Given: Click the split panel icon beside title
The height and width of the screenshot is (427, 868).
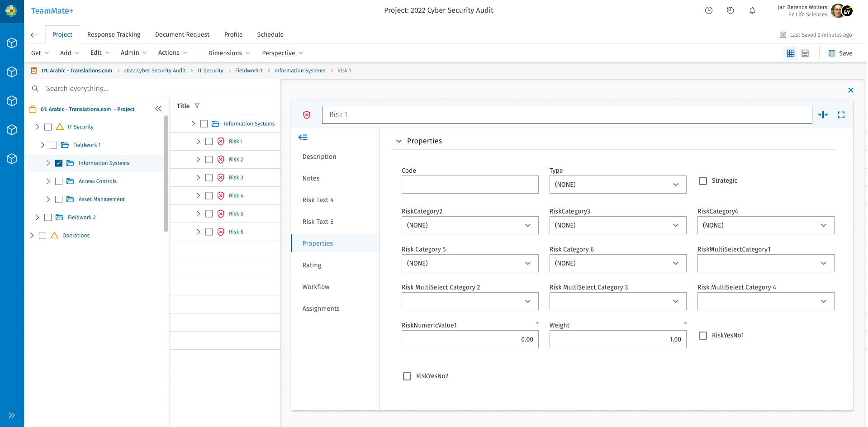Looking at the screenshot, I should click(x=823, y=115).
